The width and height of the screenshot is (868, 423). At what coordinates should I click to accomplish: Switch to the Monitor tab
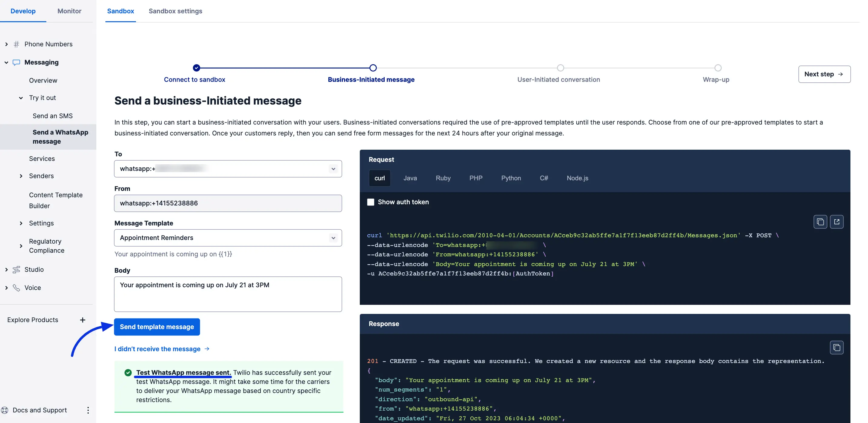click(69, 11)
